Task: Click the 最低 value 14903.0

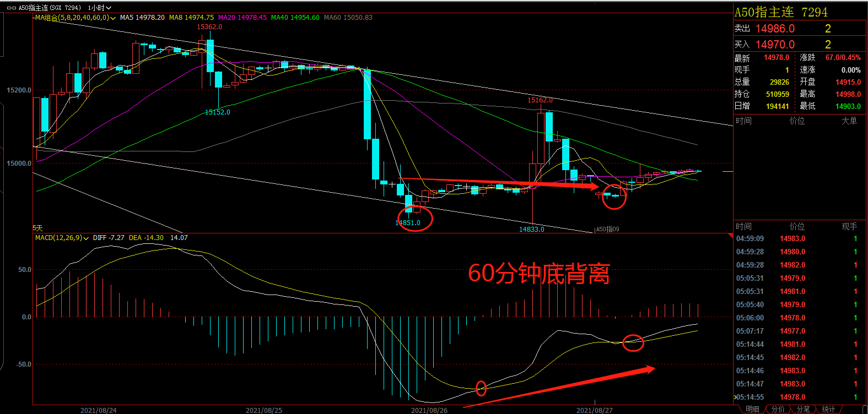Action: pyautogui.click(x=848, y=106)
